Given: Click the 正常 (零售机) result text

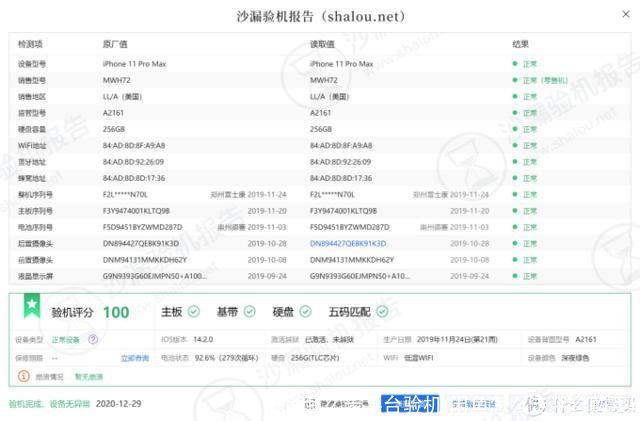Looking at the screenshot, I should [545, 80].
